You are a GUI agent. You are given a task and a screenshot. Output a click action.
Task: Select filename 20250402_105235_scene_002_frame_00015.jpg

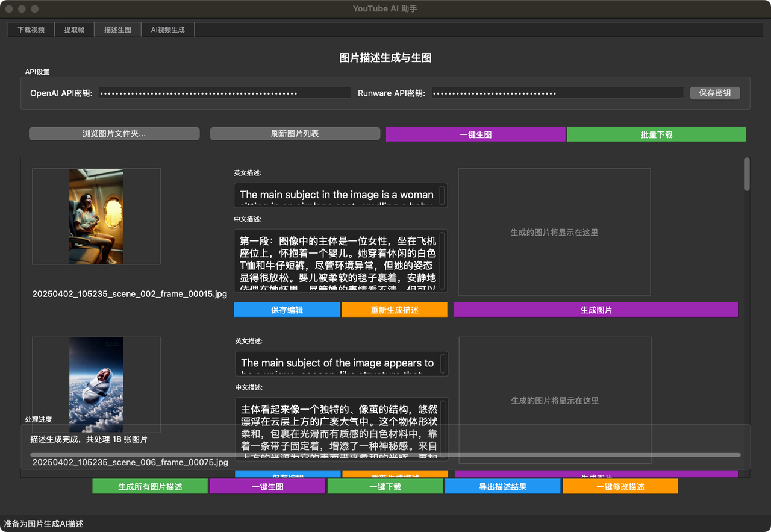130,294
